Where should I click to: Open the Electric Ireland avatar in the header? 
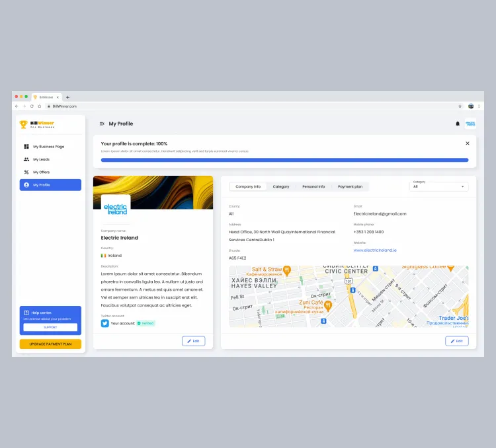tap(470, 124)
